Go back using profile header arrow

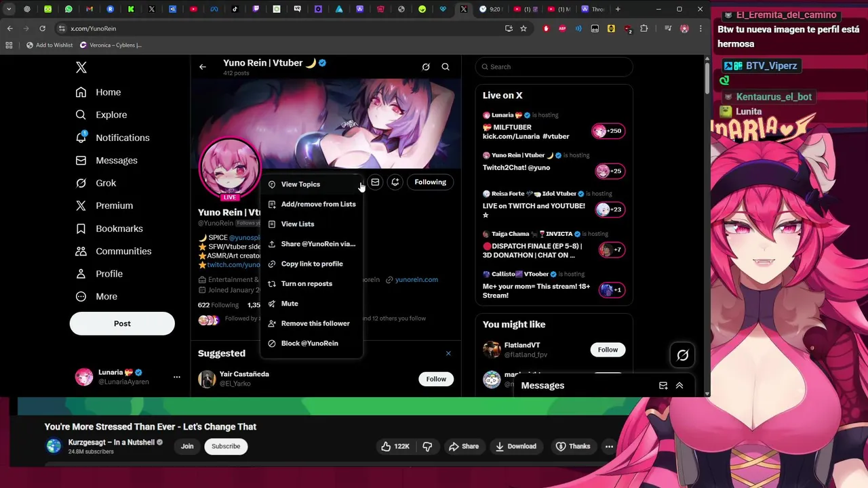point(203,66)
